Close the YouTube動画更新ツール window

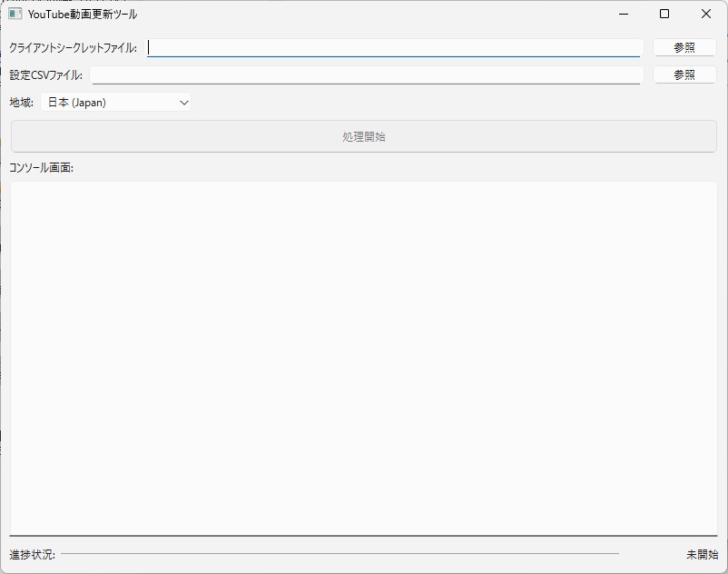click(x=705, y=15)
